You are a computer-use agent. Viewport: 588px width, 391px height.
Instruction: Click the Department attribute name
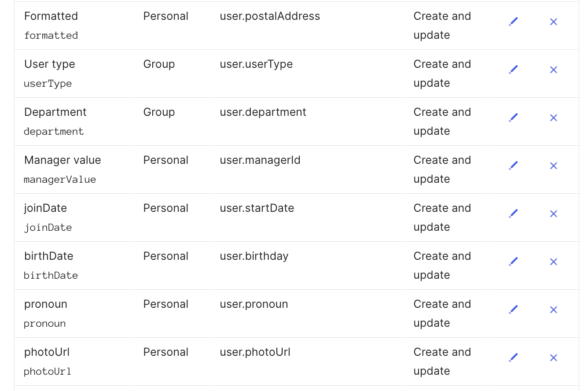(55, 112)
